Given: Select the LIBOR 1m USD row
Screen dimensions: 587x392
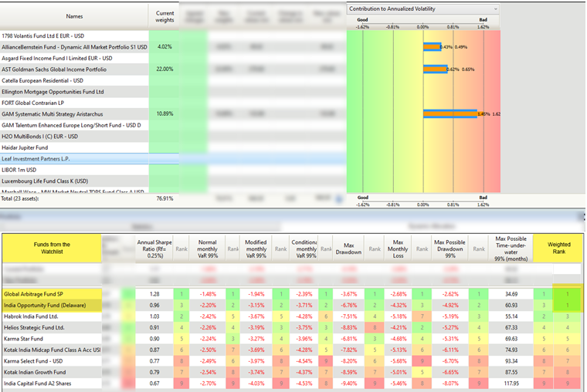Looking at the screenshot, I should click(x=74, y=170).
